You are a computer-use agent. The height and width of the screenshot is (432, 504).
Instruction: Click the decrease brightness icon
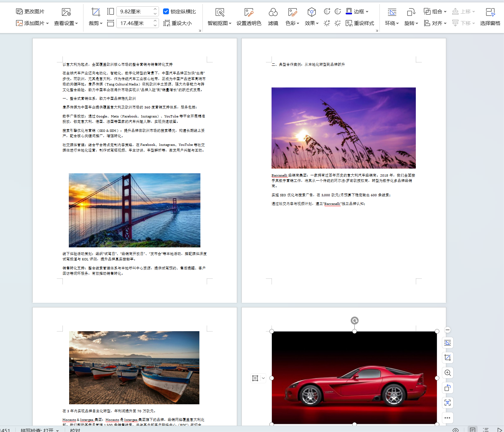click(338, 23)
